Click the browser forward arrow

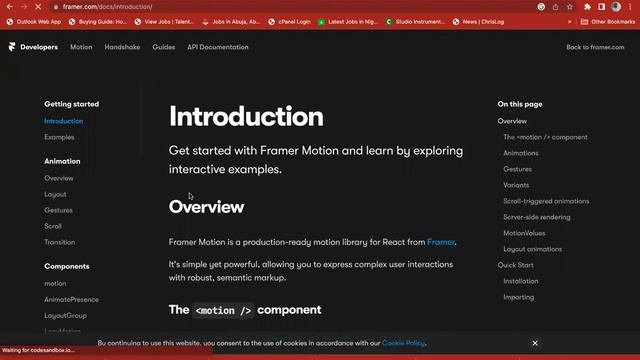point(24,7)
